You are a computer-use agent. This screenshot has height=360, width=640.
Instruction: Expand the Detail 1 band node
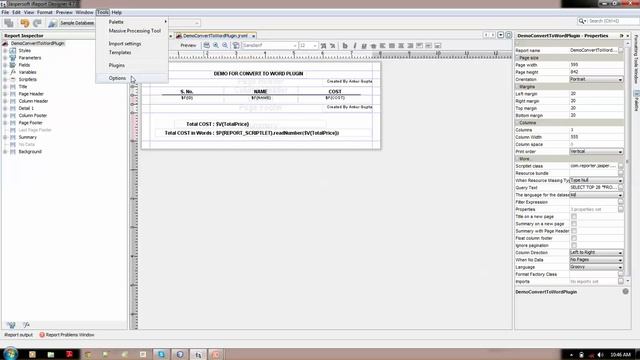(5, 108)
